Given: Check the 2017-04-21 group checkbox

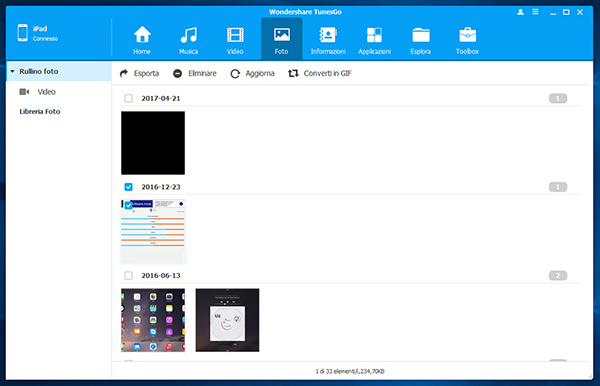Looking at the screenshot, I should coord(129,98).
